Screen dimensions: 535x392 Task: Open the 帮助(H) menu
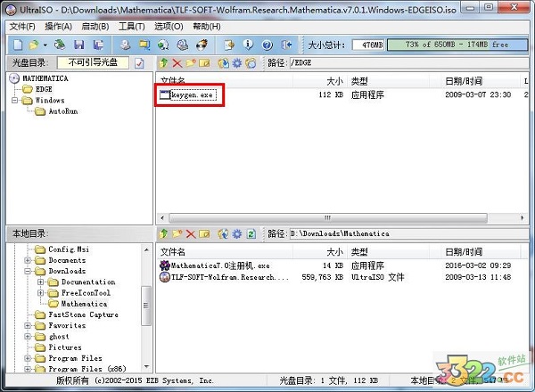click(207, 26)
